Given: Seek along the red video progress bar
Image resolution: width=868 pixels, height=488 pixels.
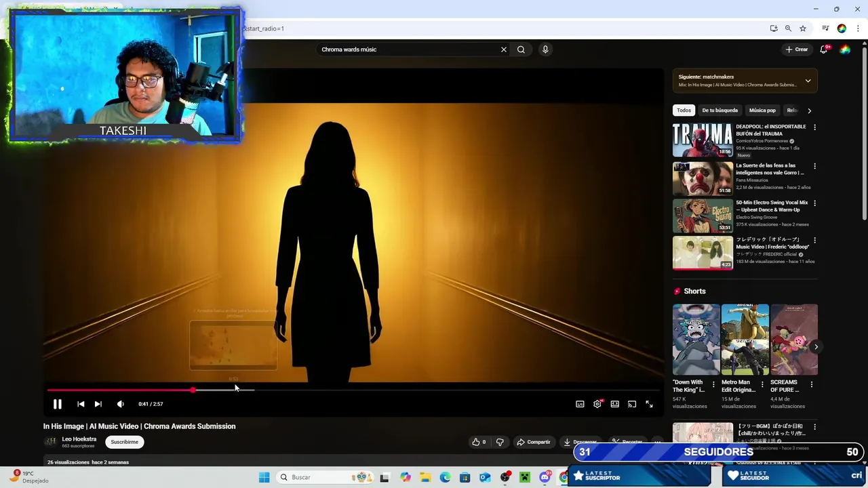Looking at the screenshot, I should tap(353, 390).
